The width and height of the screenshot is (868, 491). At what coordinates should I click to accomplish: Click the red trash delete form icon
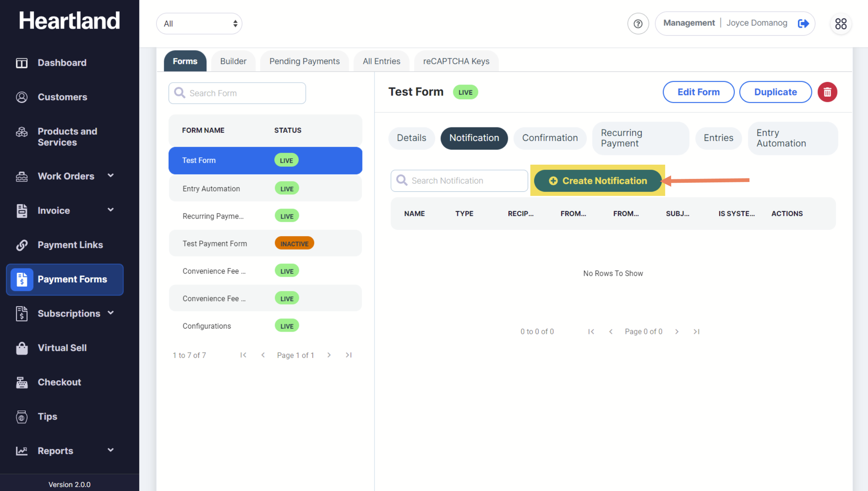point(827,92)
